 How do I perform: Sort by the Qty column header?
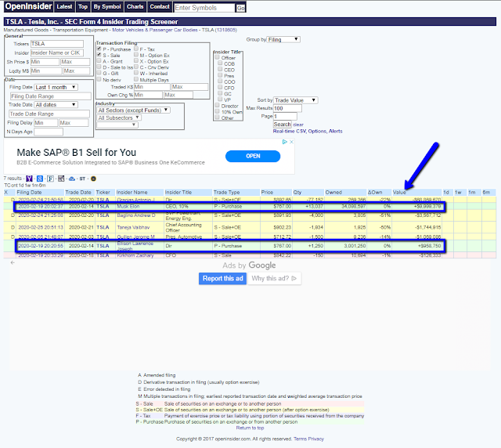tap(297, 192)
